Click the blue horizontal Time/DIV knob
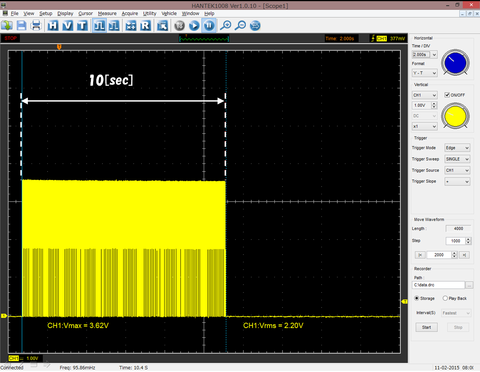 [455, 63]
